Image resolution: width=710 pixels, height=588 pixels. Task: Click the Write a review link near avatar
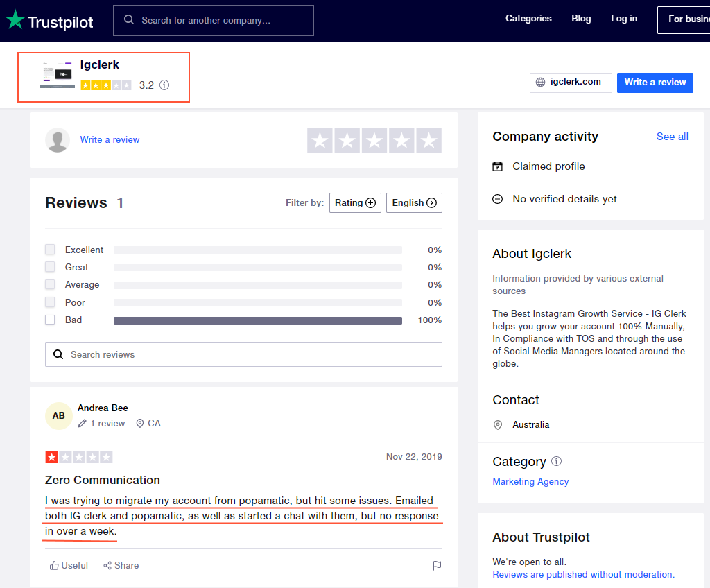coord(110,139)
